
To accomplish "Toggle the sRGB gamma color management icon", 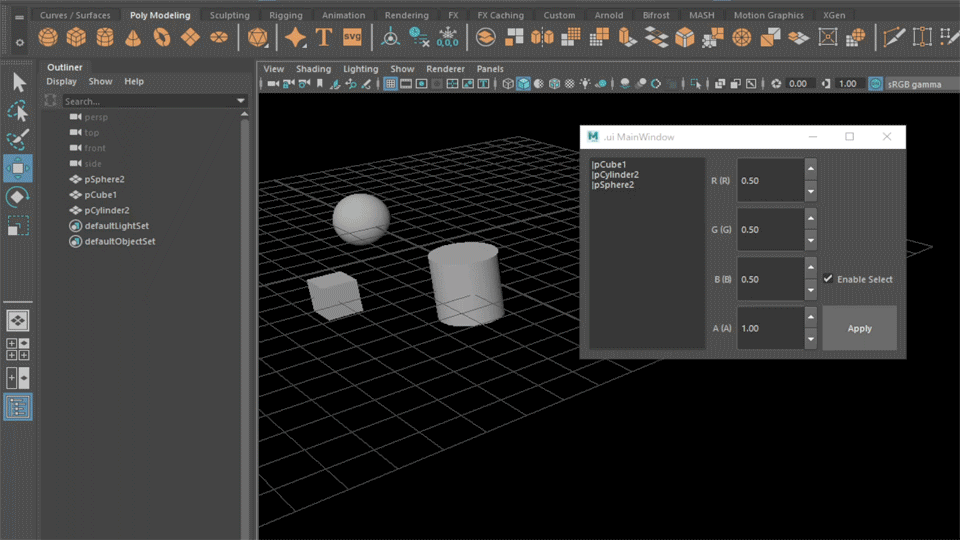I will pos(876,84).
